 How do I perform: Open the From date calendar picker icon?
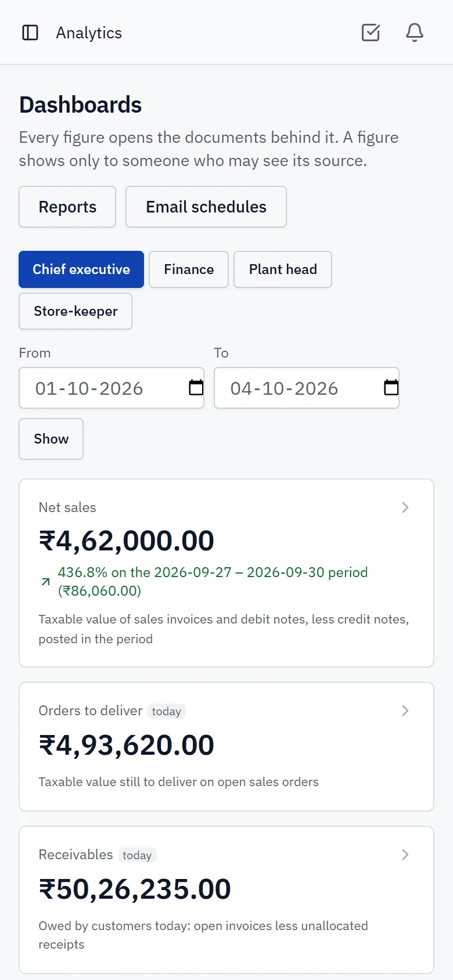click(x=196, y=387)
